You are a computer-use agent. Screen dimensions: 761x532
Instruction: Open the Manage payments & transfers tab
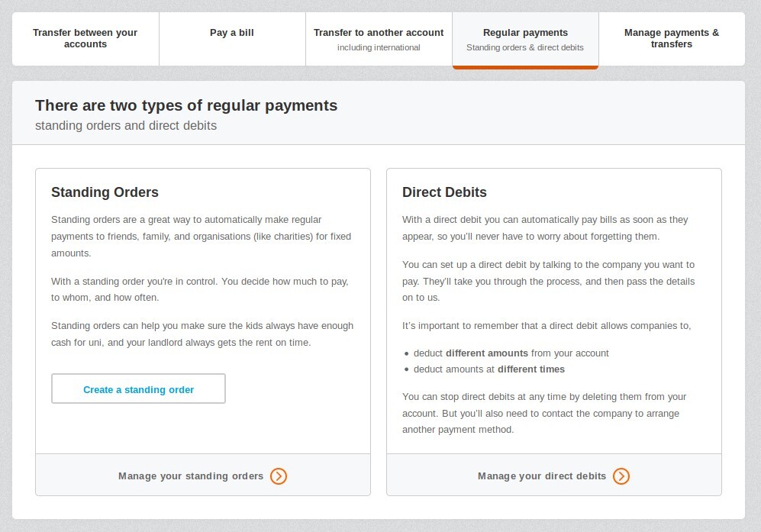point(672,39)
